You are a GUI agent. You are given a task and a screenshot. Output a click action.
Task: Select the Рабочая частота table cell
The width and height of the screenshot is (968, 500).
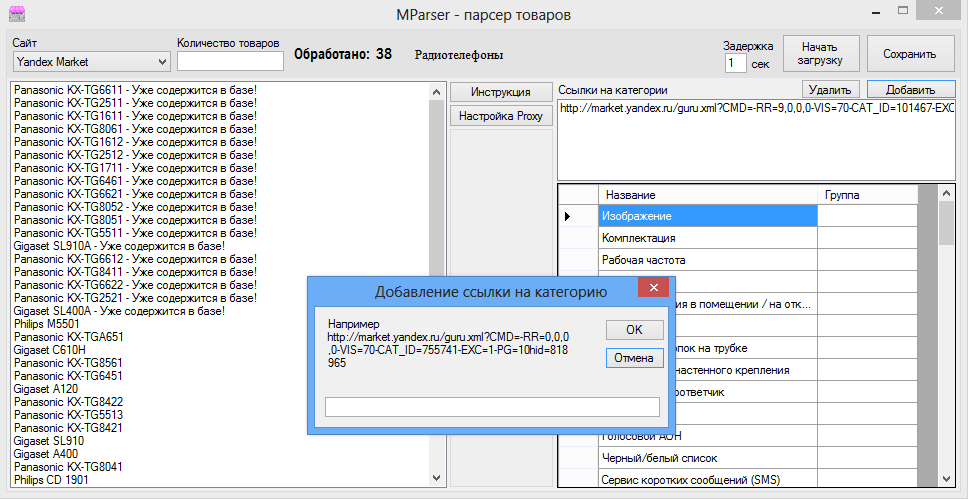(x=707, y=260)
